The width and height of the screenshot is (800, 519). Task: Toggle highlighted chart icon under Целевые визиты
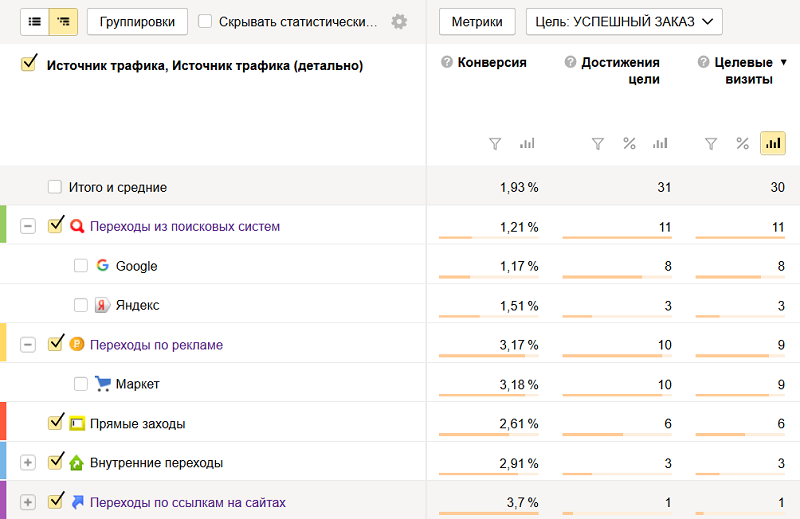click(x=772, y=144)
